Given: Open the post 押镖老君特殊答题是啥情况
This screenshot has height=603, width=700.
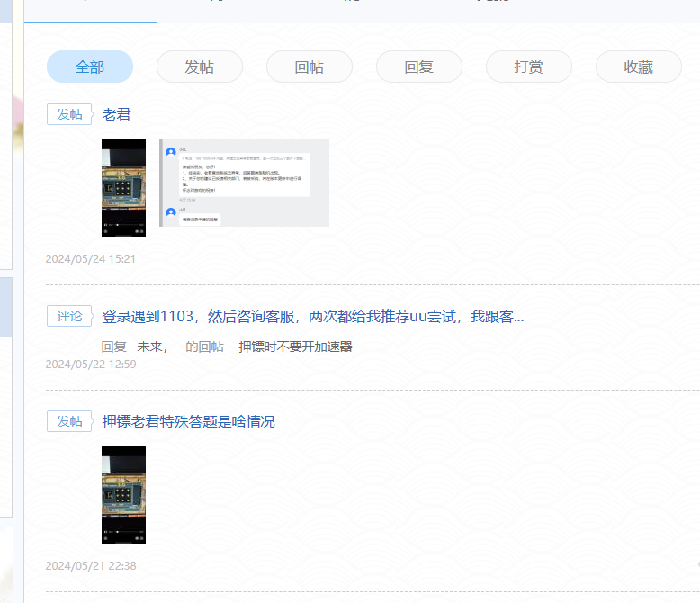Looking at the screenshot, I should coord(188,421).
